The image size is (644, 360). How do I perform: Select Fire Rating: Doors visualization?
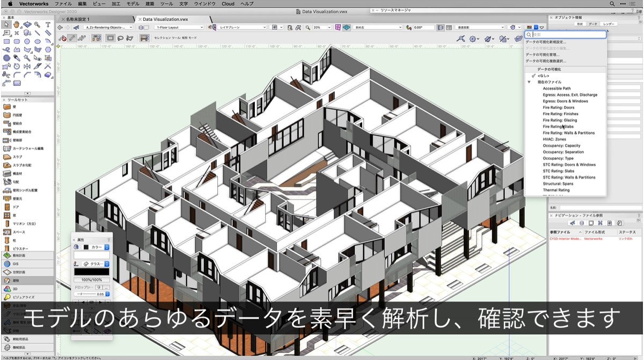(558, 107)
